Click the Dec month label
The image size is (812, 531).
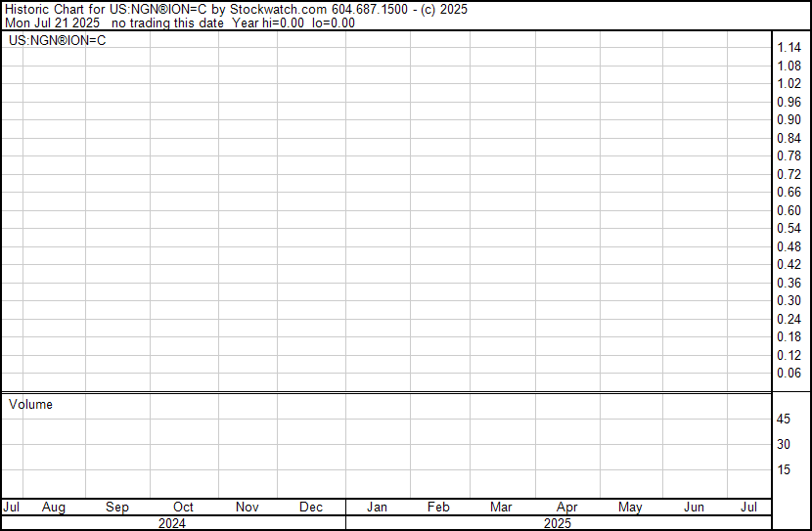[x=311, y=508]
